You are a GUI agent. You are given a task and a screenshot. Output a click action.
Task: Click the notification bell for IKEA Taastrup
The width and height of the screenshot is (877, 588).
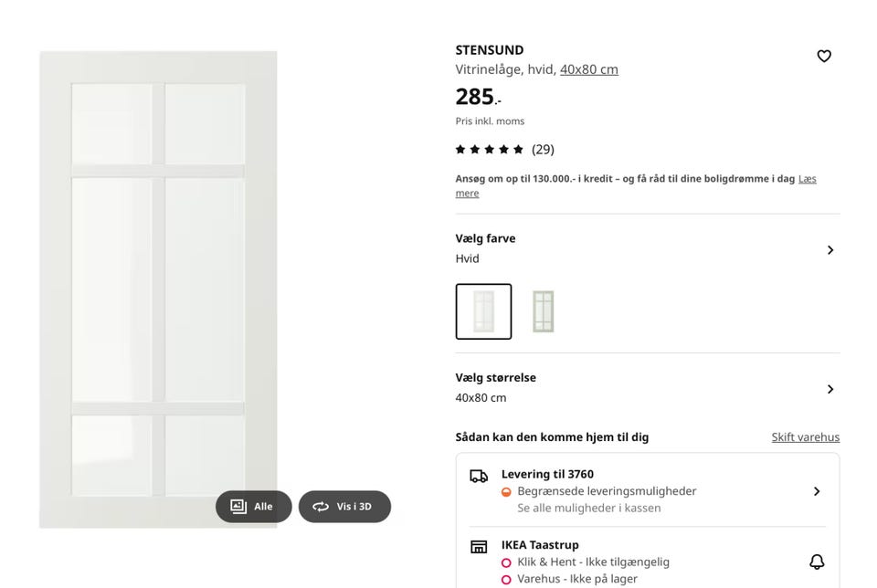817,562
